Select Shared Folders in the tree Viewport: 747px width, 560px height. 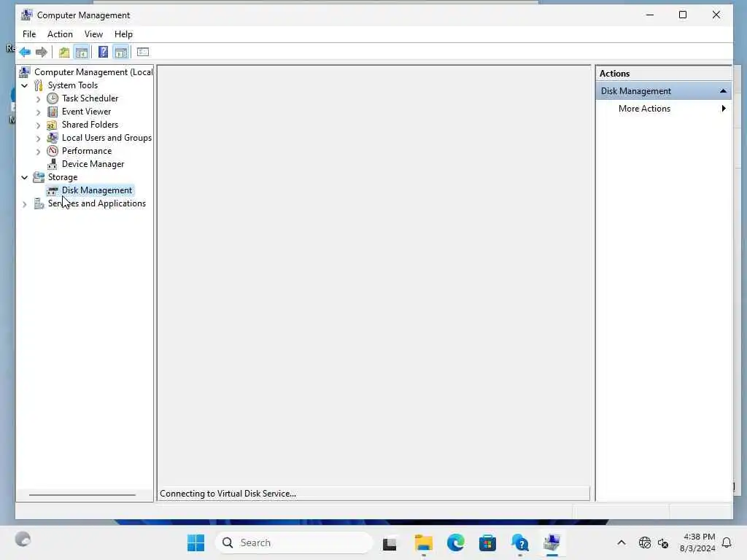click(90, 125)
